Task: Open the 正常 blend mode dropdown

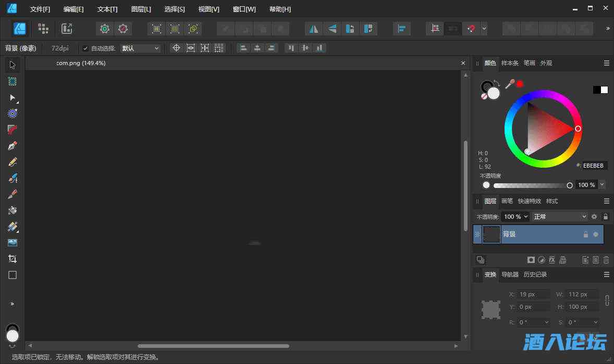Action: click(560, 217)
